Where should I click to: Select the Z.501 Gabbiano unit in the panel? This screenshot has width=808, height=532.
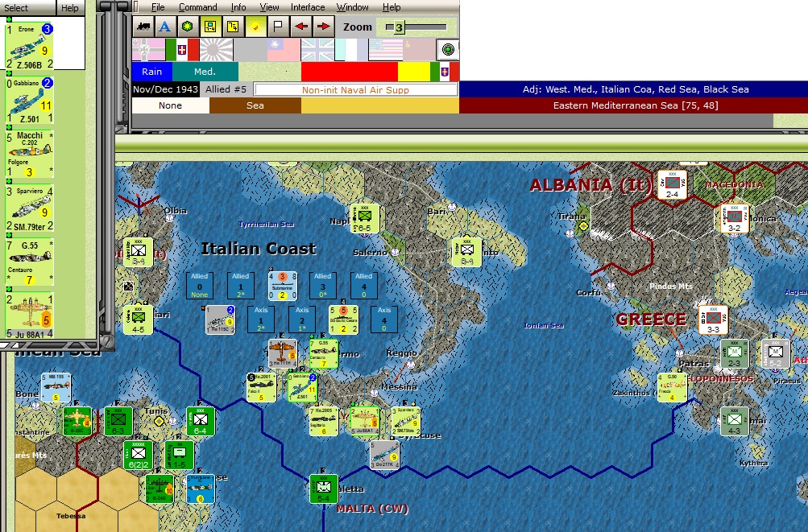(x=29, y=101)
